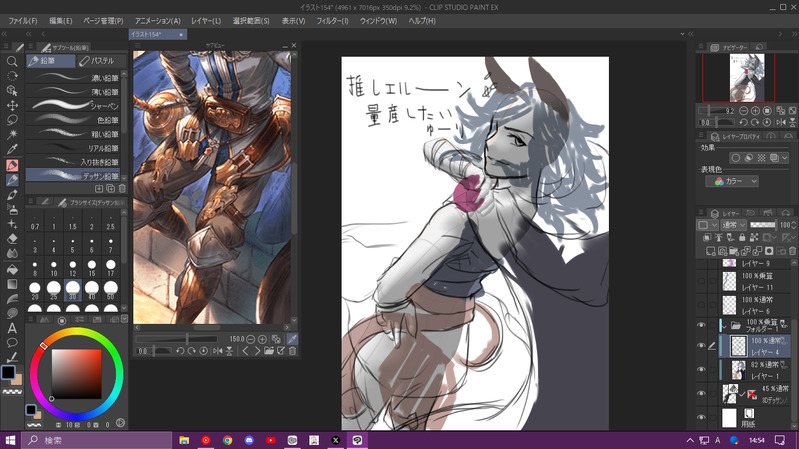Hide レイヤー 4 via its eye icon

tap(701, 346)
